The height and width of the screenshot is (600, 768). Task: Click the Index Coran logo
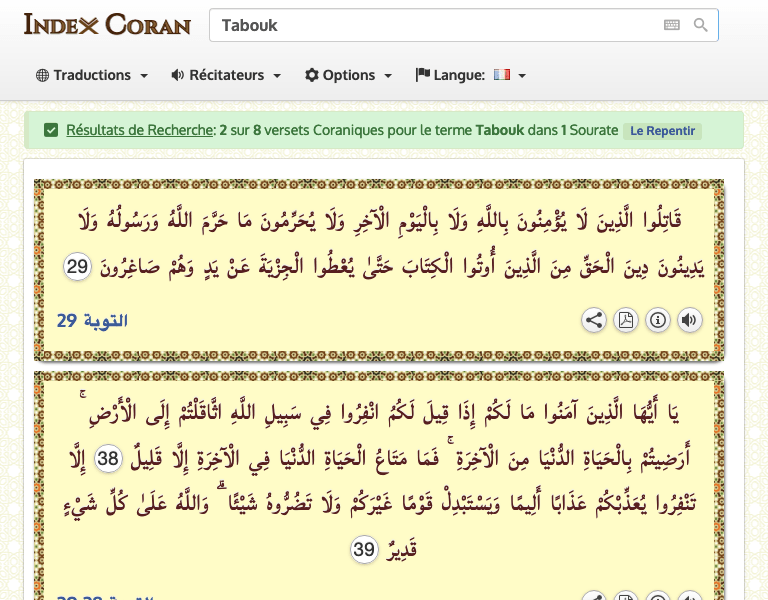tap(107, 24)
